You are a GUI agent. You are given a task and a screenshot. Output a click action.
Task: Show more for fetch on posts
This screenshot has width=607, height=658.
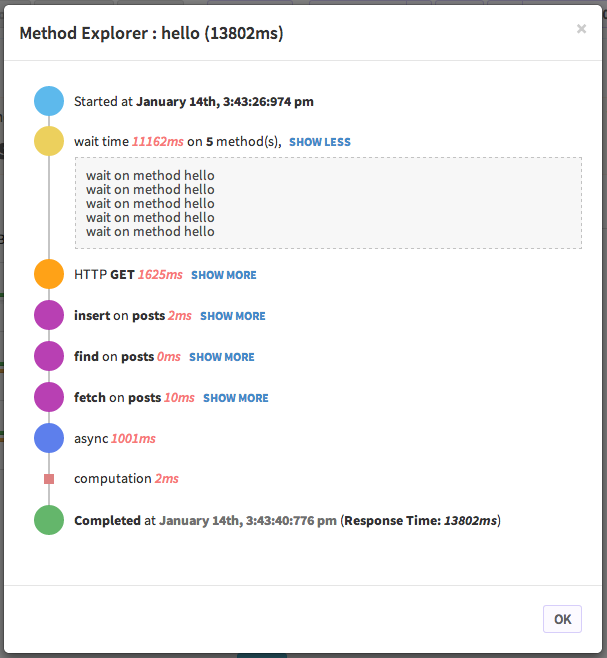(236, 398)
